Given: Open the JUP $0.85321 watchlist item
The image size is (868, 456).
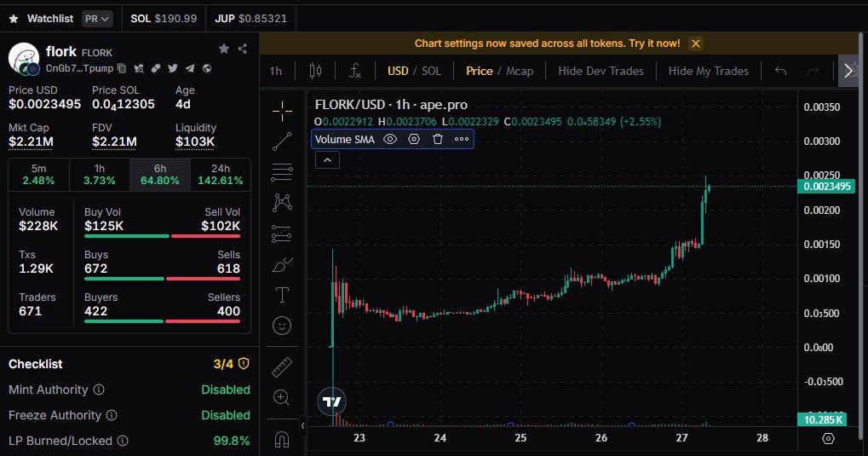Looking at the screenshot, I should pyautogui.click(x=250, y=18).
